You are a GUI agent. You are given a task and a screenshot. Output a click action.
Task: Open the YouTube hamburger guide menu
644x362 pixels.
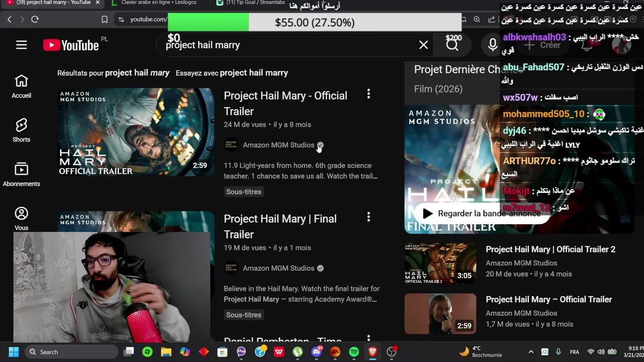coord(21,45)
